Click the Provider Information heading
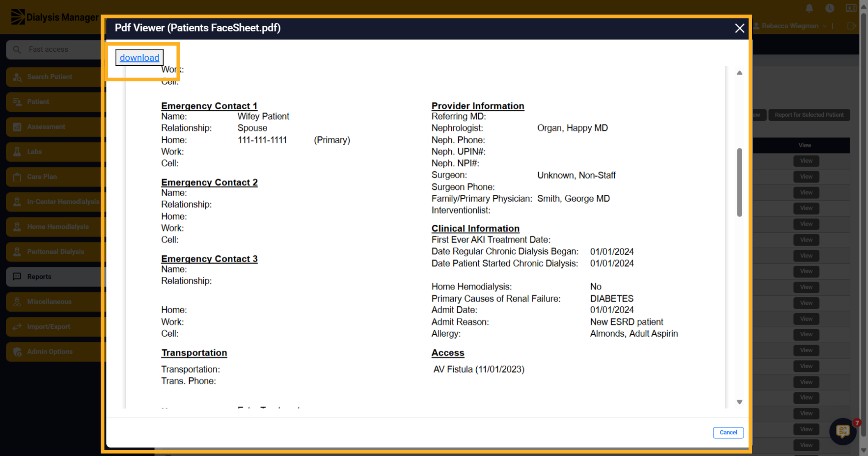The image size is (868, 456). click(478, 106)
